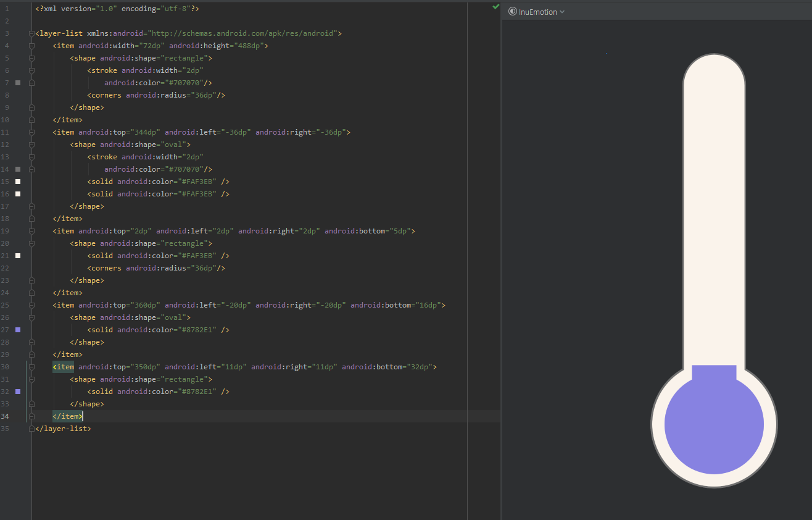Click the green inspection checkmark icon
The image size is (812, 520).
pyautogui.click(x=495, y=6)
